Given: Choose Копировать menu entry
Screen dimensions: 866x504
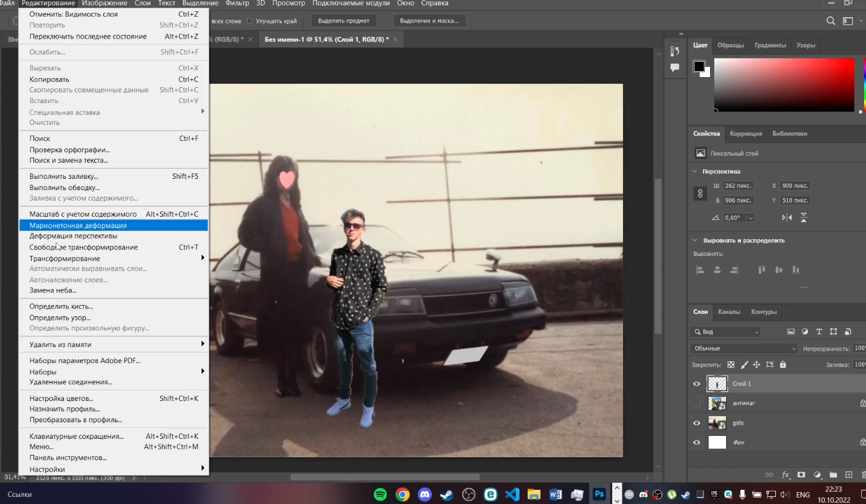Looking at the screenshot, I should tap(113, 79).
